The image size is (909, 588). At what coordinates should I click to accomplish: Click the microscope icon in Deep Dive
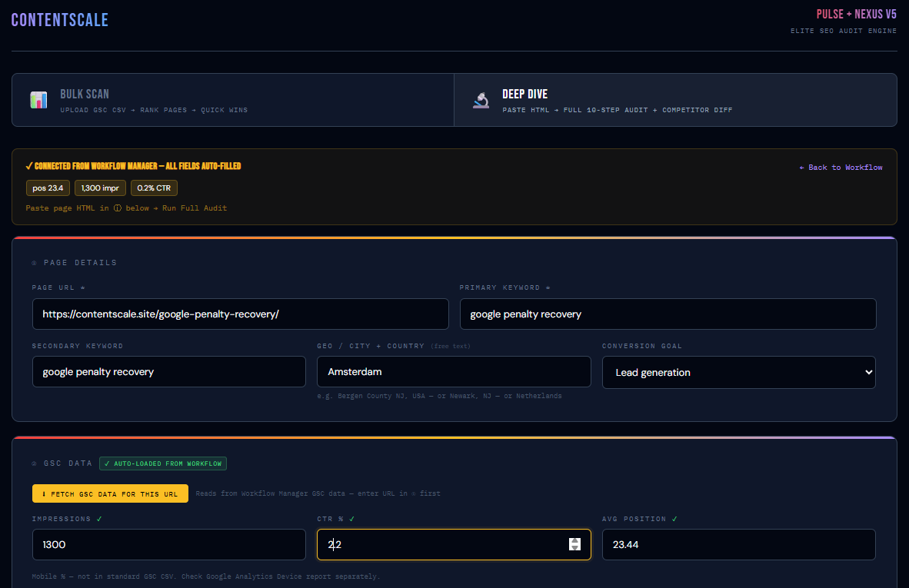click(482, 100)
